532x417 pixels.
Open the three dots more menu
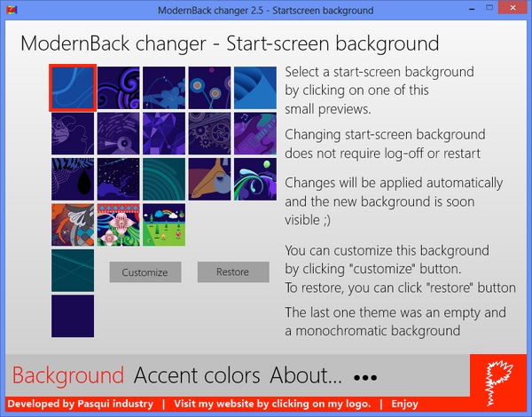coord(365,377)
